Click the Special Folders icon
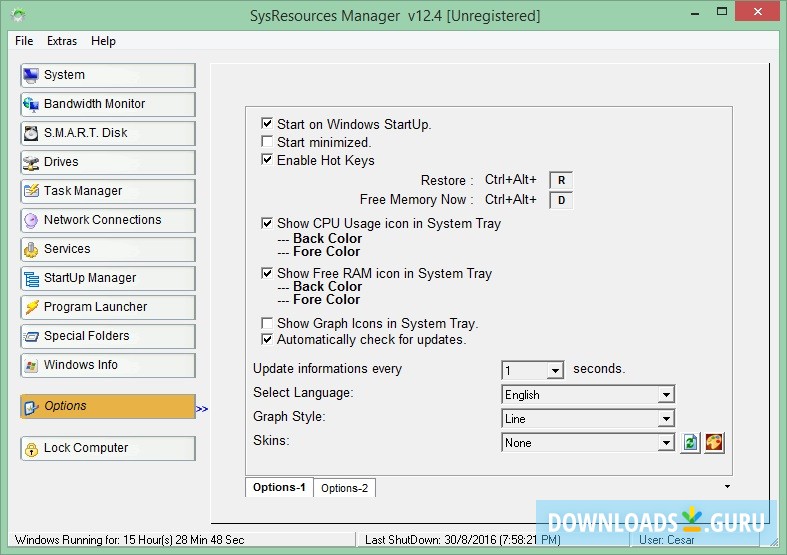This screenshot has height=555, width=787. [31, 336]
